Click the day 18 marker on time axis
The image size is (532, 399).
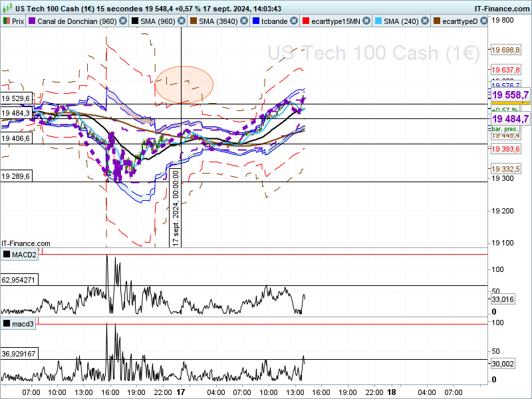pyautogui.click(x=392, y=392)
